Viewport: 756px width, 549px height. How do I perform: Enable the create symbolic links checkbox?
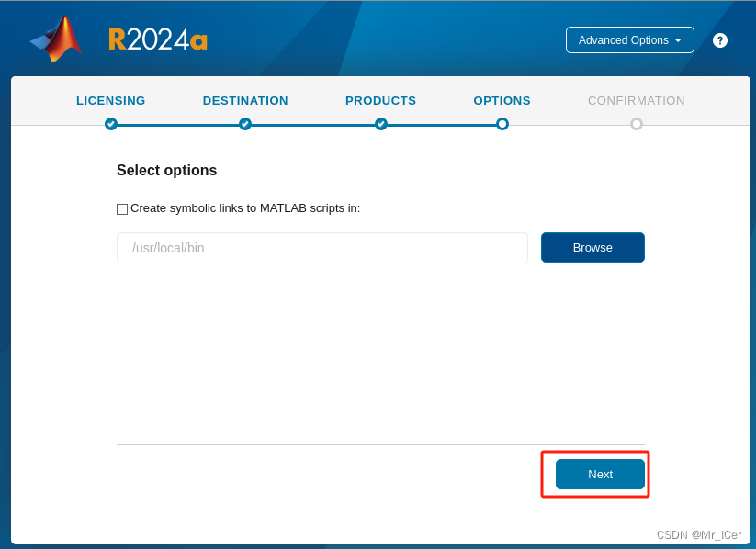(122, 209)
